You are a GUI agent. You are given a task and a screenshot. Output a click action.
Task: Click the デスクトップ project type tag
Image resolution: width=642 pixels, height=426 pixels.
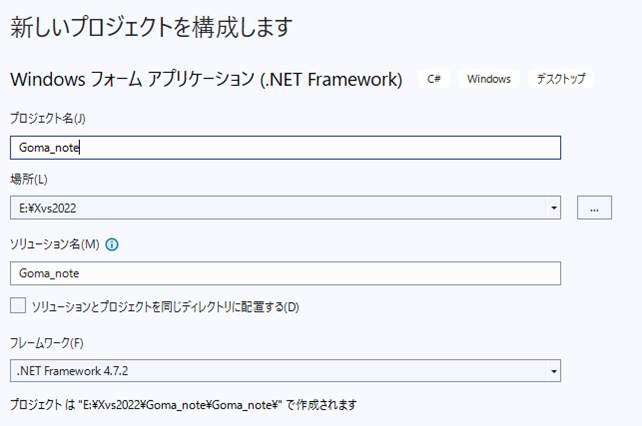tap(560, 79)
